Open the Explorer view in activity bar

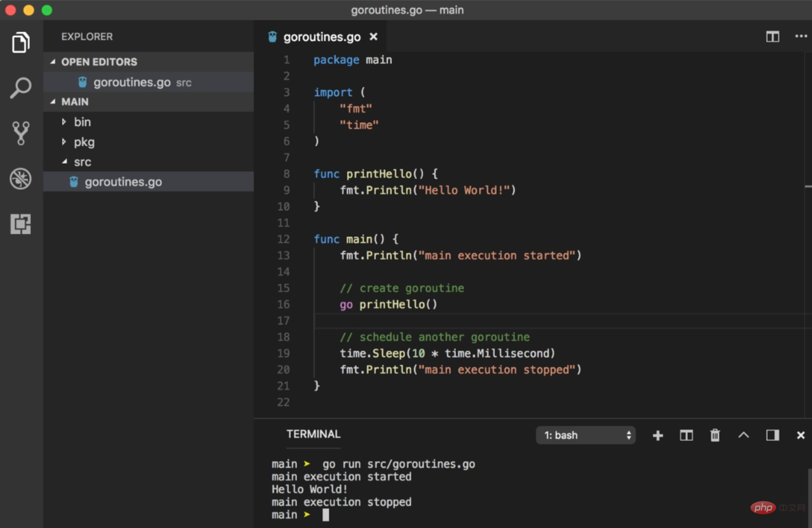(21, 43)
